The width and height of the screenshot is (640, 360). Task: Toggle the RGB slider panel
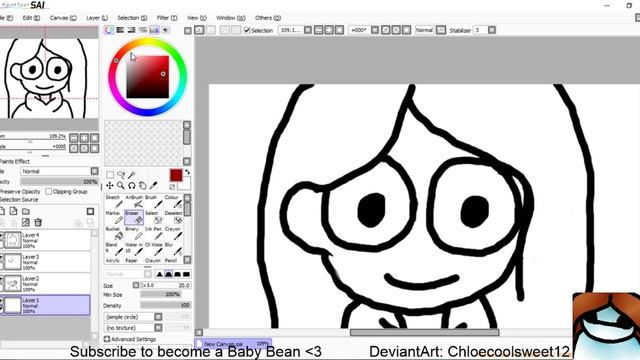pos(120,30)
